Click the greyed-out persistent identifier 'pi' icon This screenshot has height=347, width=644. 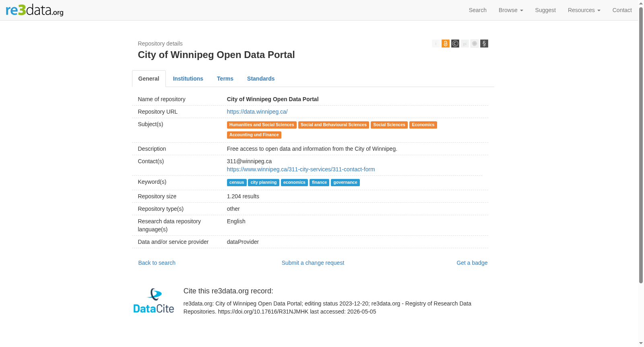[x=464, y=44]
